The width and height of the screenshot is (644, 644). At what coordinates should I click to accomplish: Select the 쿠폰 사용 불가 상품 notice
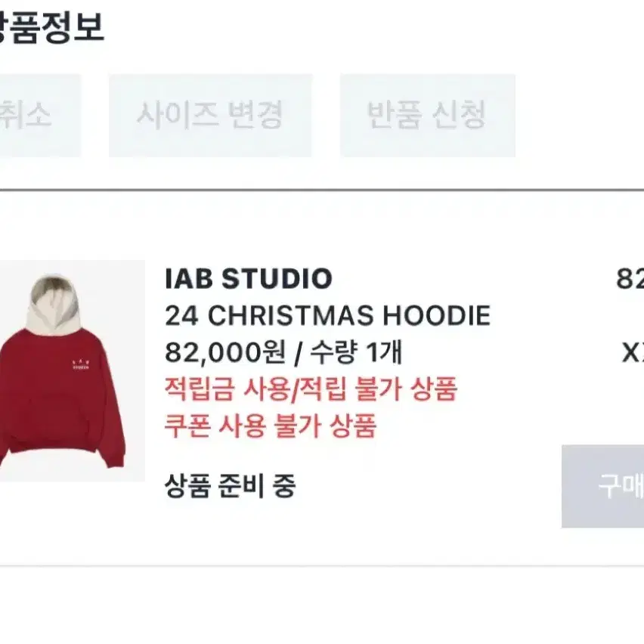pos(271,426)
